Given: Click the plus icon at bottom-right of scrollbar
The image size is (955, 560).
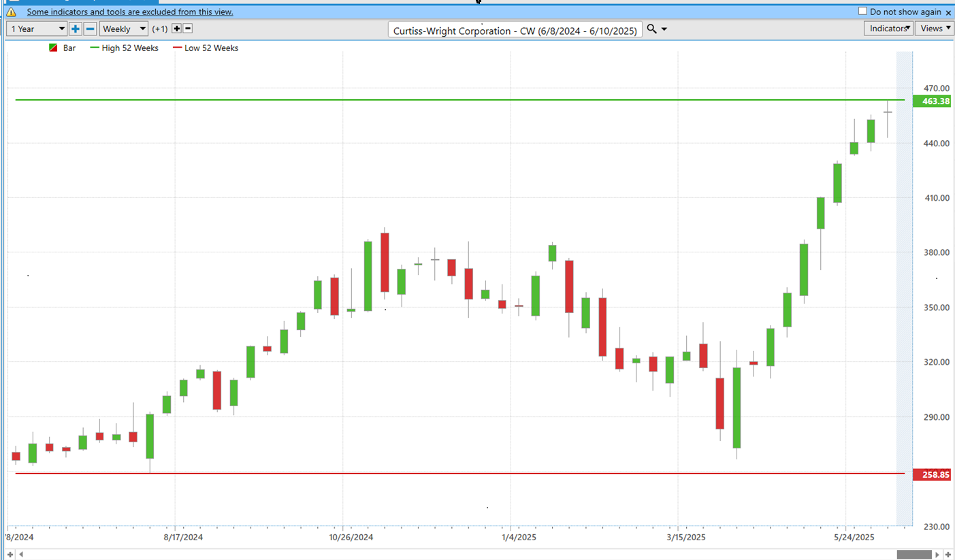Looking at the screenshot, I should (948, 555).
